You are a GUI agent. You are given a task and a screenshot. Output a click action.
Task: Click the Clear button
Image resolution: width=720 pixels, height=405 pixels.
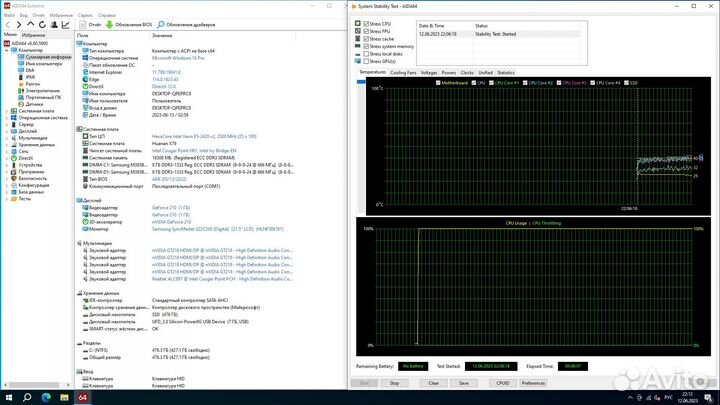pyautogui.click(x=433, y=383)
